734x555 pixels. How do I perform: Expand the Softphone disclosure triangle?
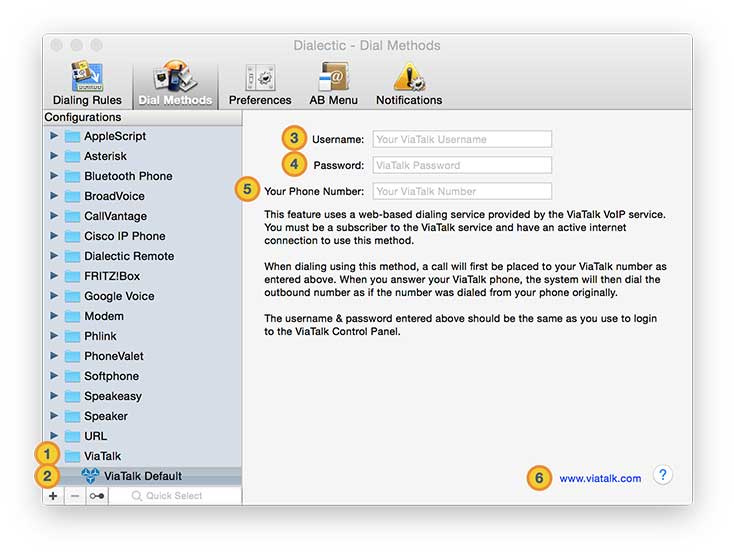coord(54,376)
